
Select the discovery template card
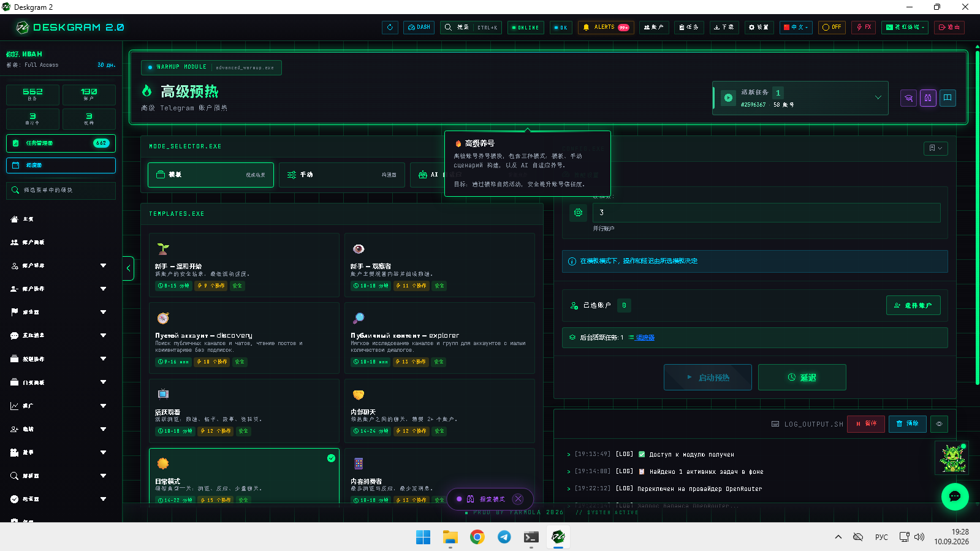(244, 338)
